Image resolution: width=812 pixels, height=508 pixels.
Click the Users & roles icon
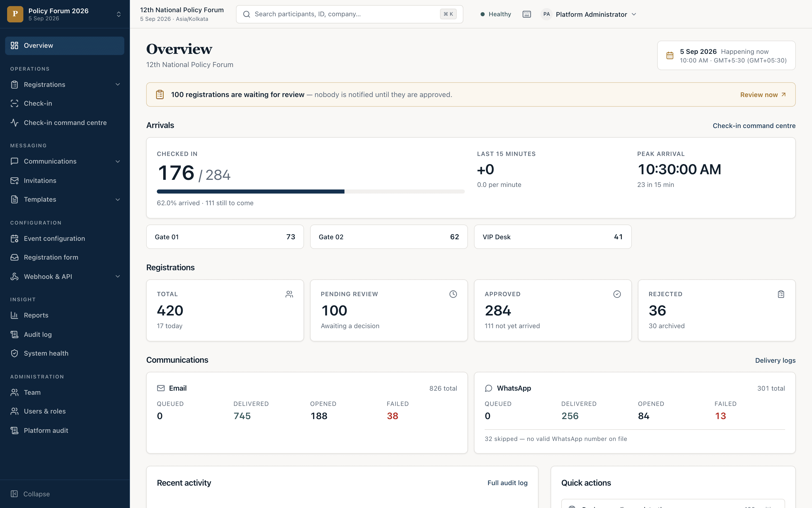coord(14,411)
